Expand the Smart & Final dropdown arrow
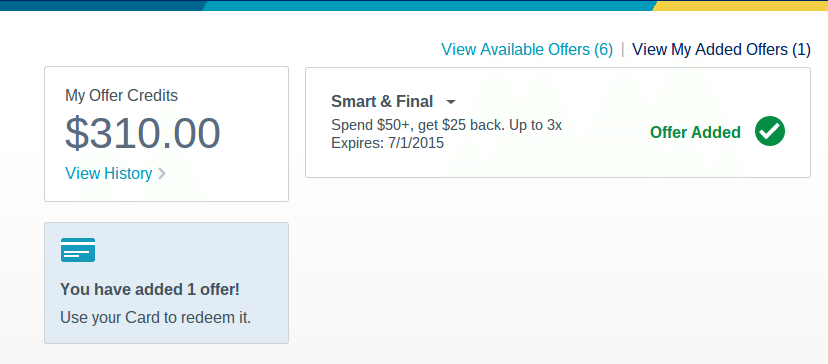This screenshot has height=364, width=828. [x=450, y=101]
